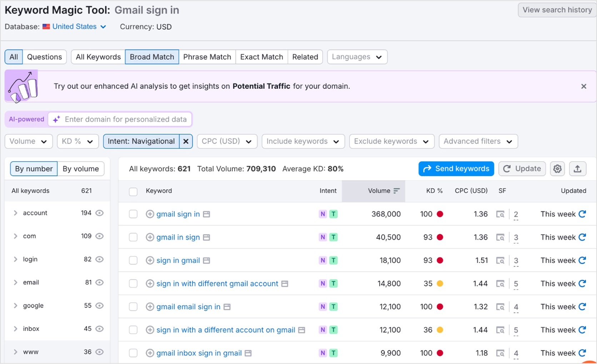597x364 pixels.
Task: Toggle eye icon for 'login' group
Action: (100, 259)
